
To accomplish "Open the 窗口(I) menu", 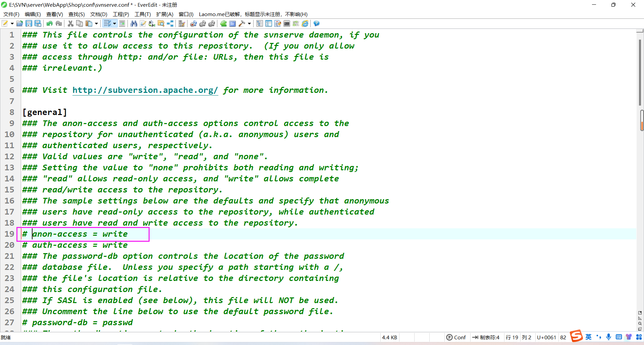I will (186, 14).
